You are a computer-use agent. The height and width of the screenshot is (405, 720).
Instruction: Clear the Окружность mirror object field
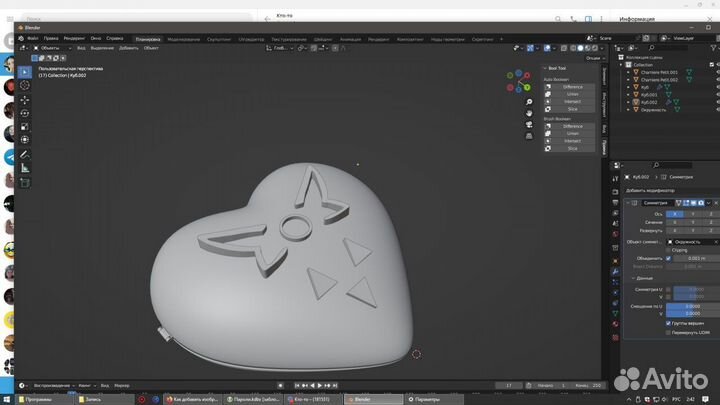[715, 242]
